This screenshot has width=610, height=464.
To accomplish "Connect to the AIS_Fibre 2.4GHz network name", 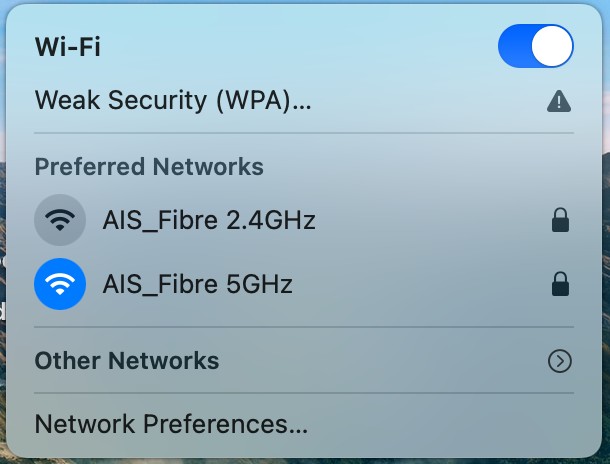I will pos(209,220).
